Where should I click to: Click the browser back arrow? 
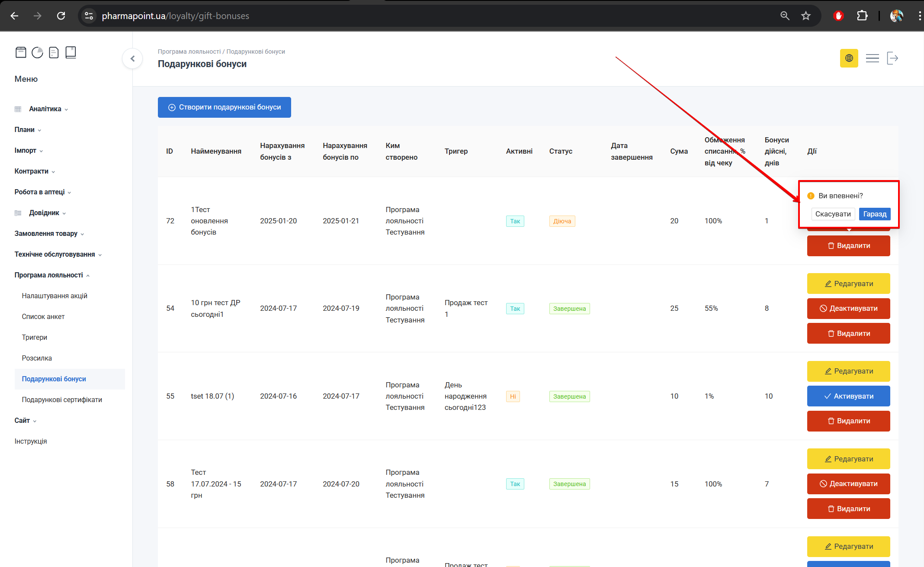[x=14, y=16]
